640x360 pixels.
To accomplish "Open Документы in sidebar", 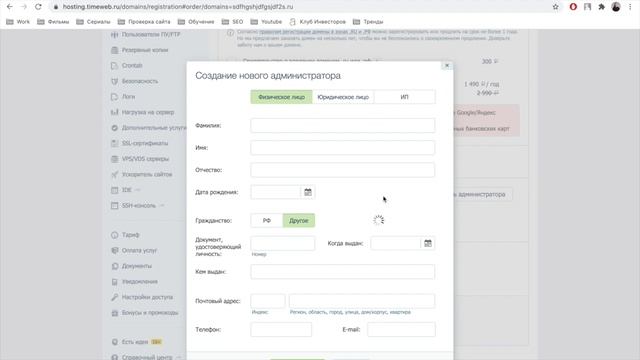I will click(131, 266).
